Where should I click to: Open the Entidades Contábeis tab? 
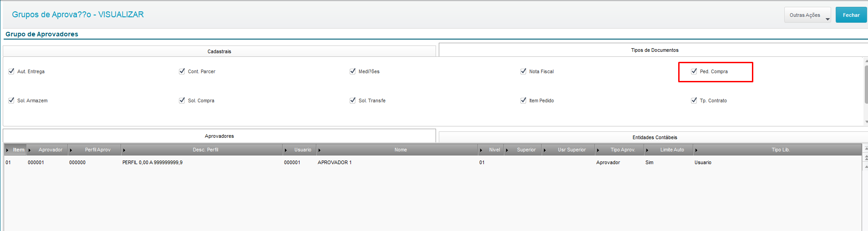pos(654,137)
